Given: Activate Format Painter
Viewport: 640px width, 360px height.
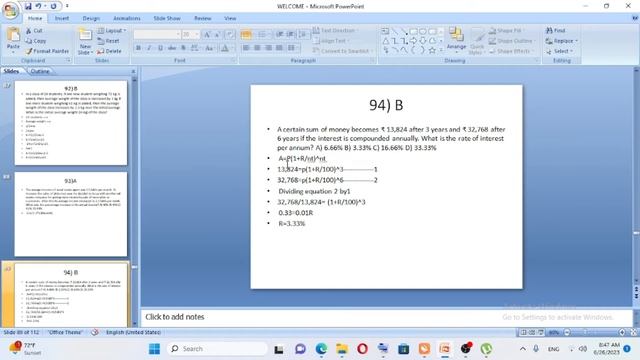Looking at the screenshot, I should tap(47, 51).
